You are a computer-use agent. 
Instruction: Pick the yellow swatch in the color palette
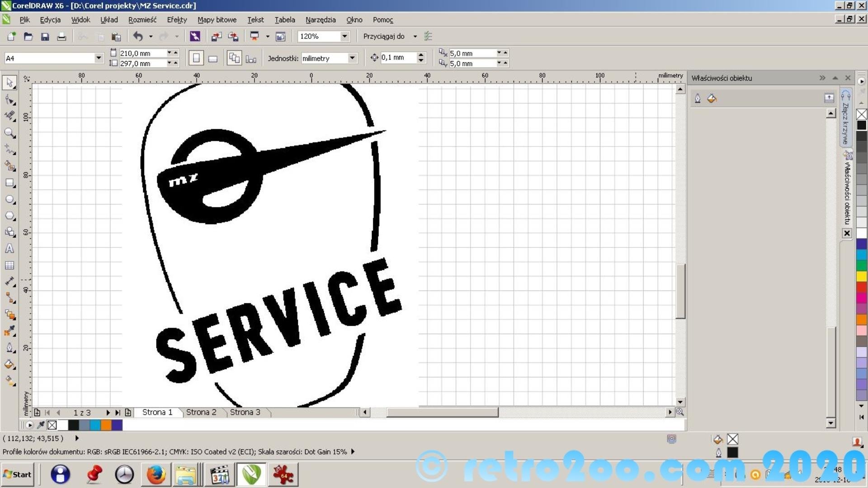[861, 276]
